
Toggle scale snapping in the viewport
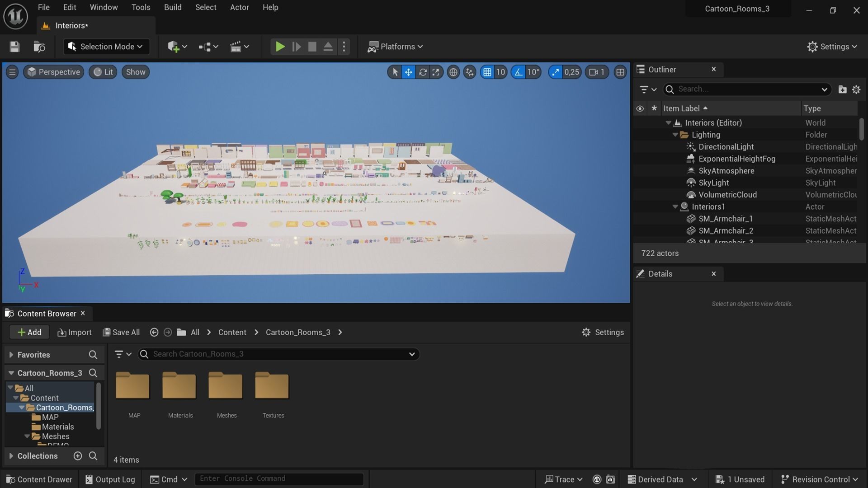click(x=556, y=72)
